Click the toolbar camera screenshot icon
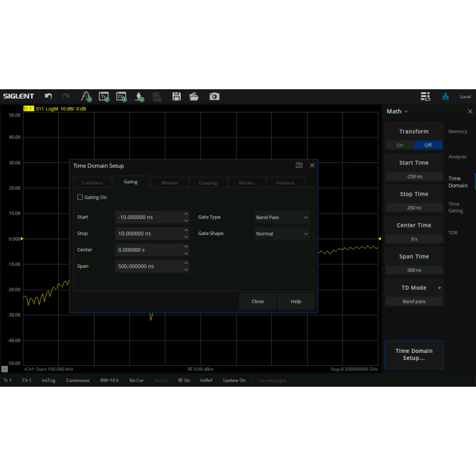This screenshot has width=476, height=476. coord(214,96)
